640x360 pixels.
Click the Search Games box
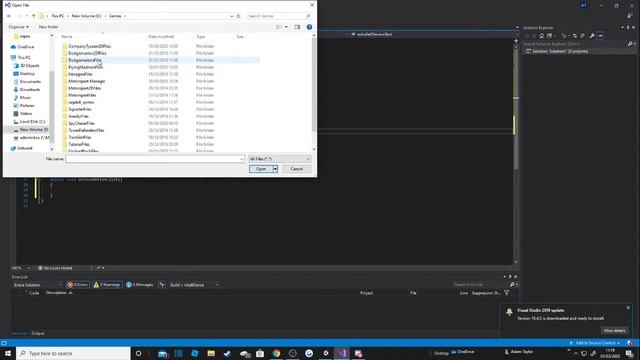pyautogui.click(x=279, y=16)
